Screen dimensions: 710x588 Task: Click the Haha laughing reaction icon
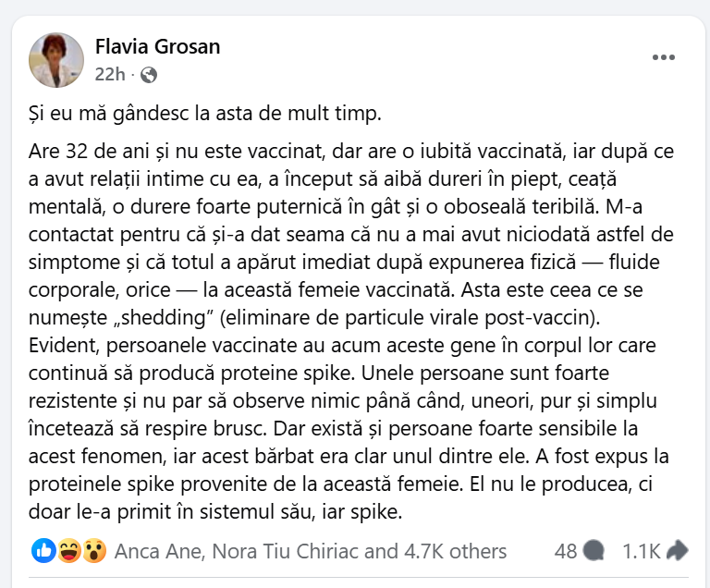67,551
